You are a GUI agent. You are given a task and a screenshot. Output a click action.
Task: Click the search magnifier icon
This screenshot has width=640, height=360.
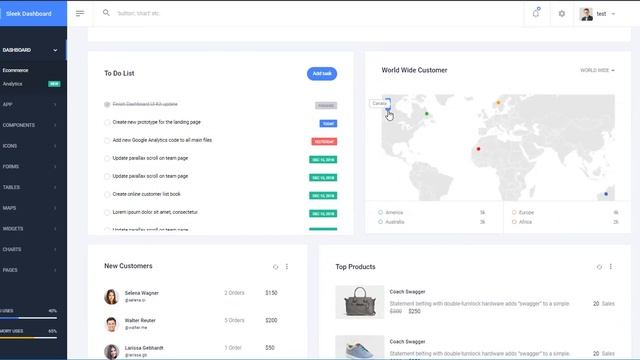pos(106,13)
